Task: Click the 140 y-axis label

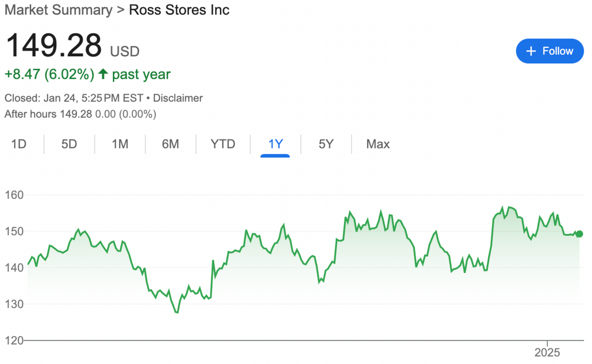Action: click(14, 267)
